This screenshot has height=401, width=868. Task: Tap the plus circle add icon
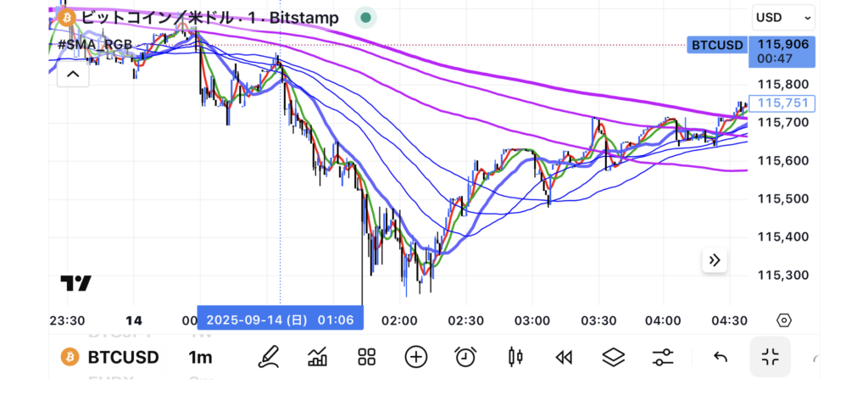coord(415,357)
